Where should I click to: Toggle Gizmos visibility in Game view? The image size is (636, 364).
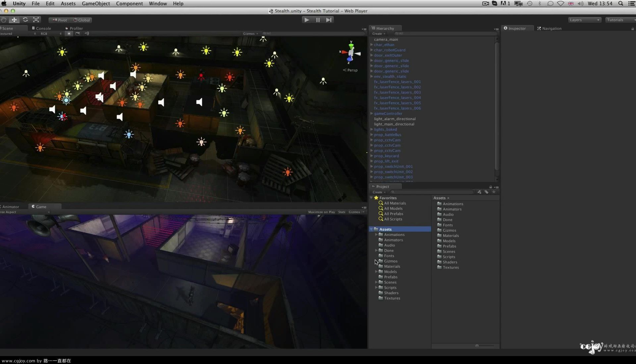pos(354,212)
